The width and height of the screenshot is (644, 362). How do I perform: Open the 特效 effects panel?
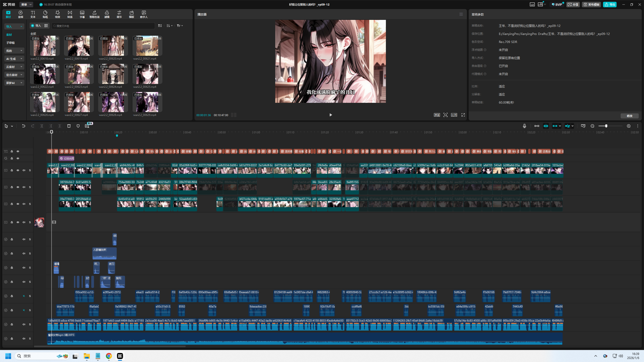58,14
